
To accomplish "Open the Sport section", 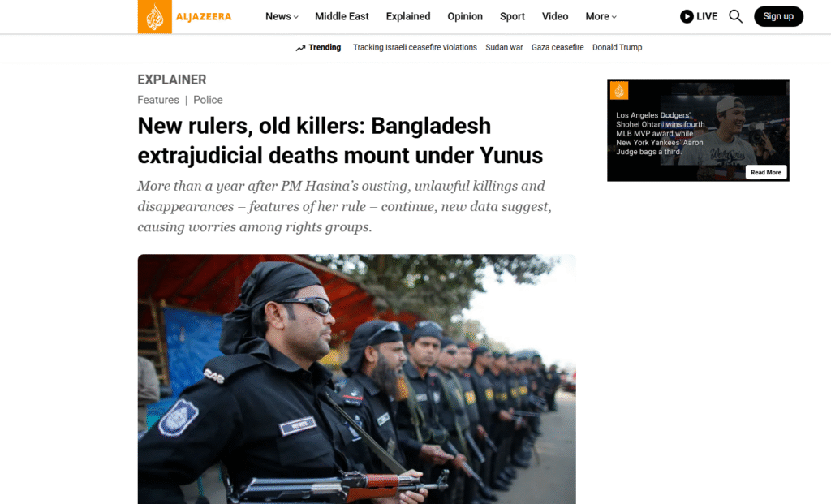I will 513,16.
